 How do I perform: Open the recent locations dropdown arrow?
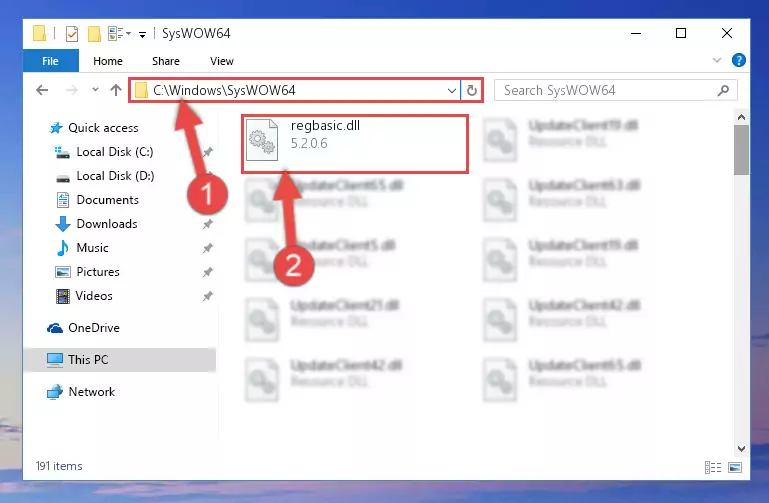coord(95,90)
